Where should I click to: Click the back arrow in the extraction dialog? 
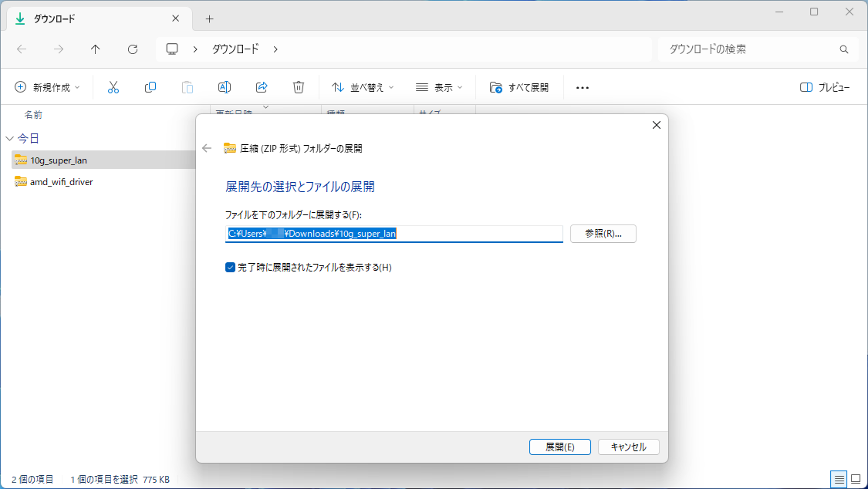coord(206,148)
